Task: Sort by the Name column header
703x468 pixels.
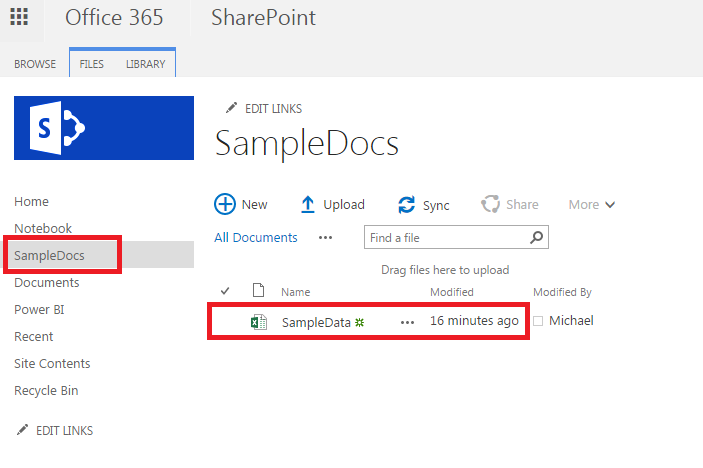Action: click(295, 292)
